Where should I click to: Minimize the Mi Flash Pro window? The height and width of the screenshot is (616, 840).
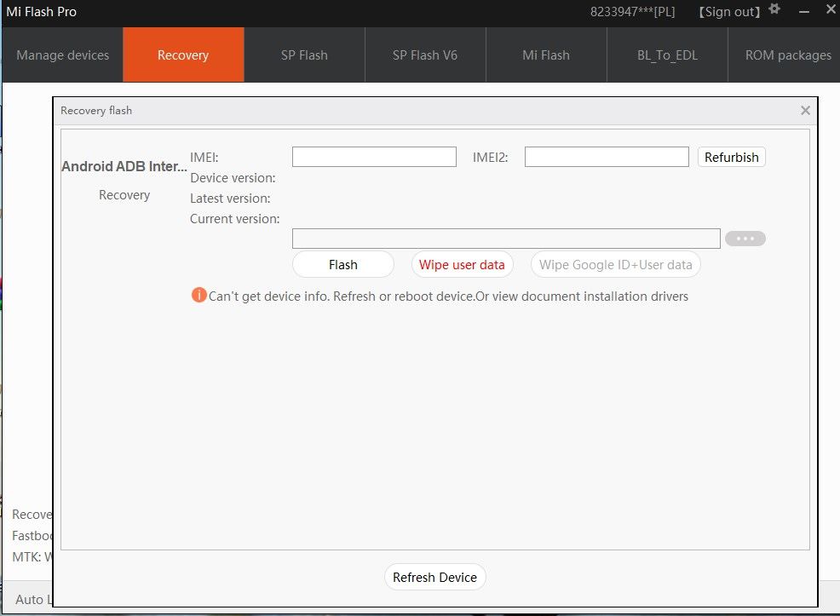coord(803,11)
